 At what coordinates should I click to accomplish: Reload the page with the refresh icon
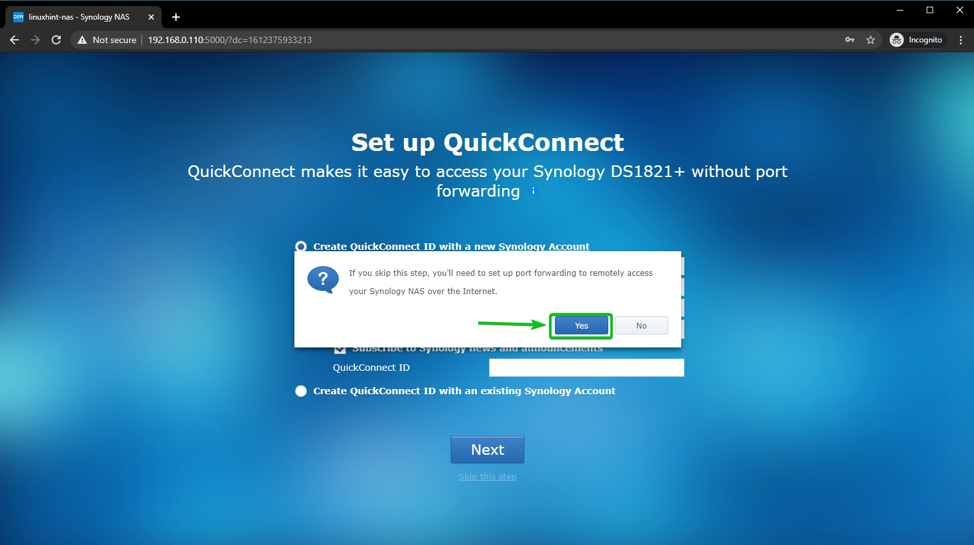[x=56, y=40]
